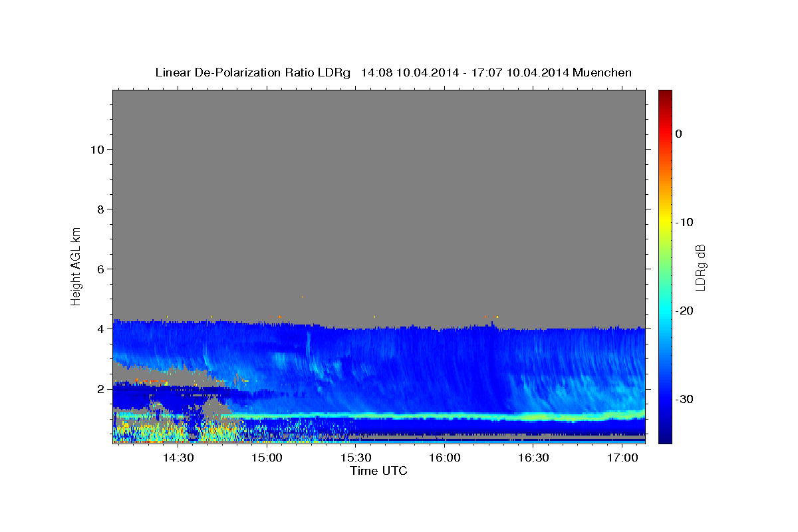Click the colorbar value -20
Viewport: 798px width, 532px height.
(x=684, y=311)
